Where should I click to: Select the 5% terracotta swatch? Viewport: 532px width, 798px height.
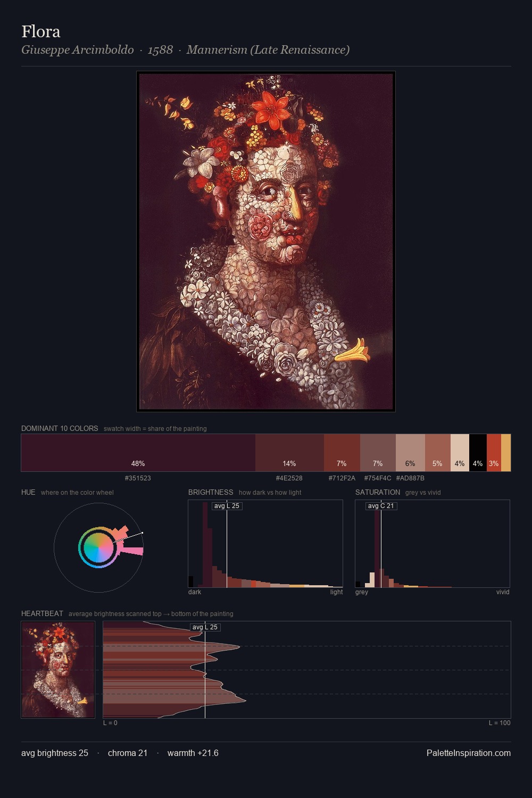tap(438, 453)
